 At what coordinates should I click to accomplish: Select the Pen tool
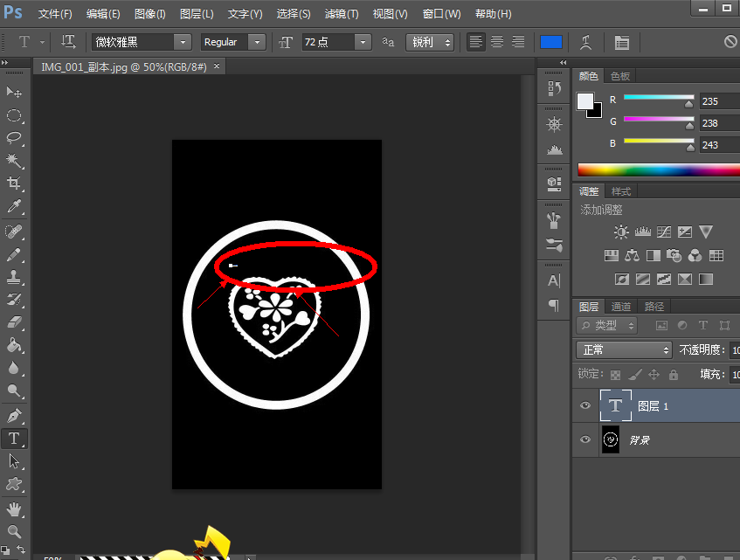click(14, 416)
